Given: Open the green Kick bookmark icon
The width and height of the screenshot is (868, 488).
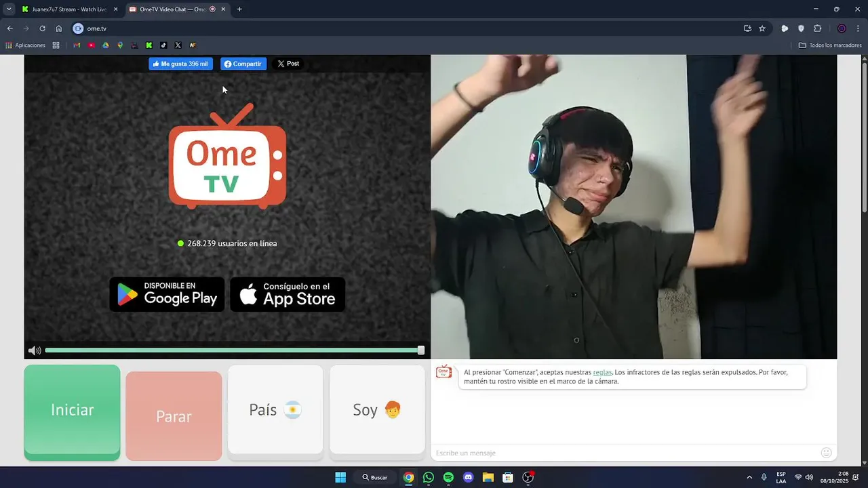Looking at the screenshot, I should 149,45.
